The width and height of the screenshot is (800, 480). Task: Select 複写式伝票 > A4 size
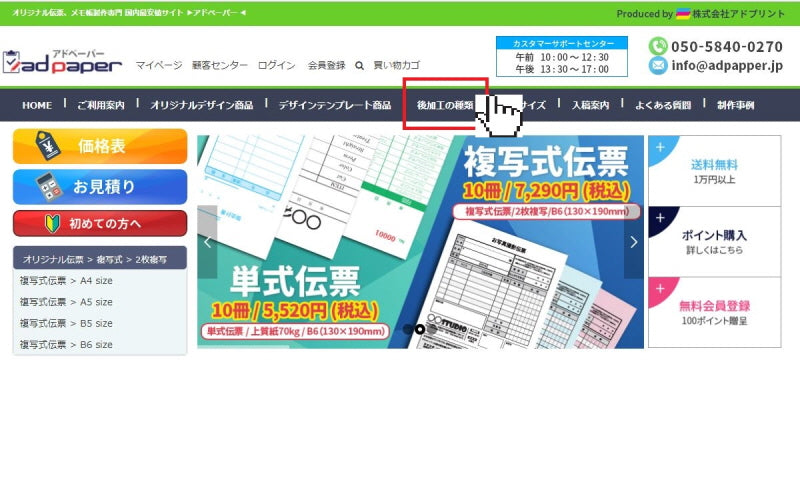tap(66, 281)
